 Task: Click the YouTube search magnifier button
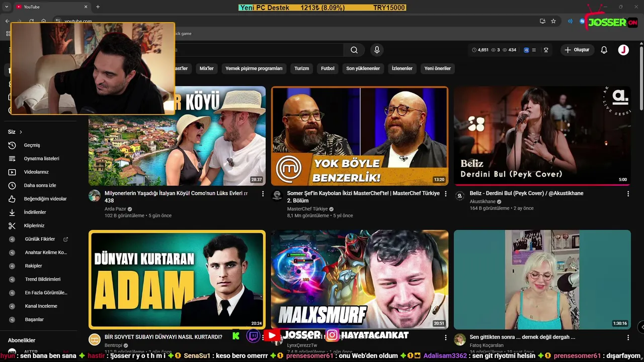point(354,50)
